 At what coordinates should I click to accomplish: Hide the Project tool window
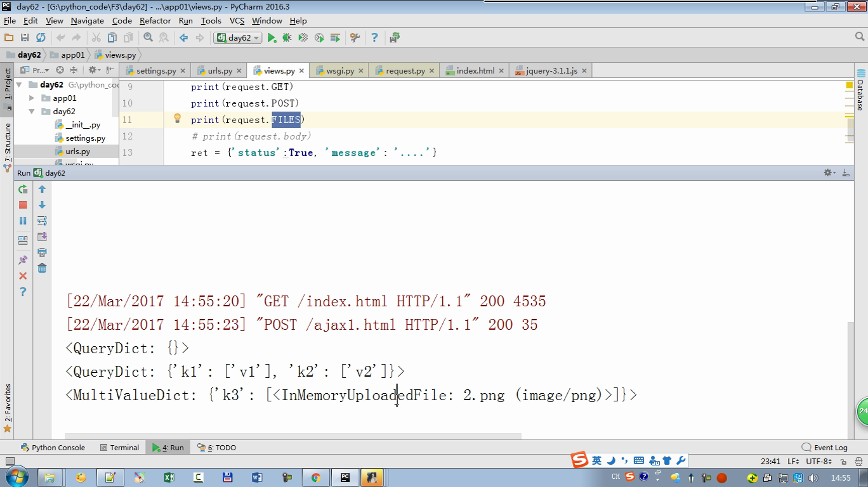click(x=110, y=70)
